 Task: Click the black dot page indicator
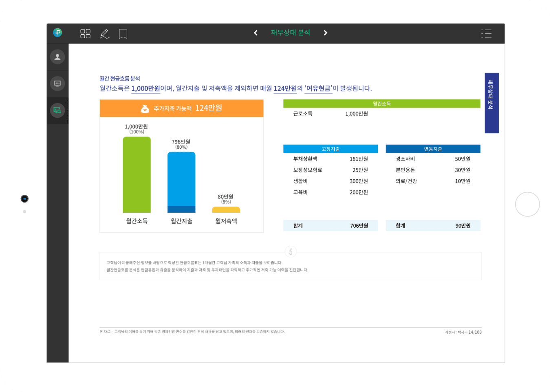click(x=24, y=199)
